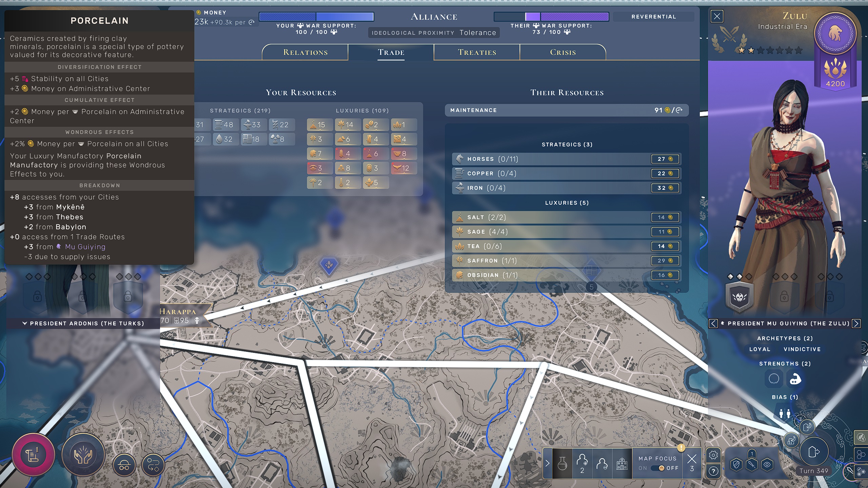
Task: Buy Tea for 14 money
Action: tap(665, 246)
